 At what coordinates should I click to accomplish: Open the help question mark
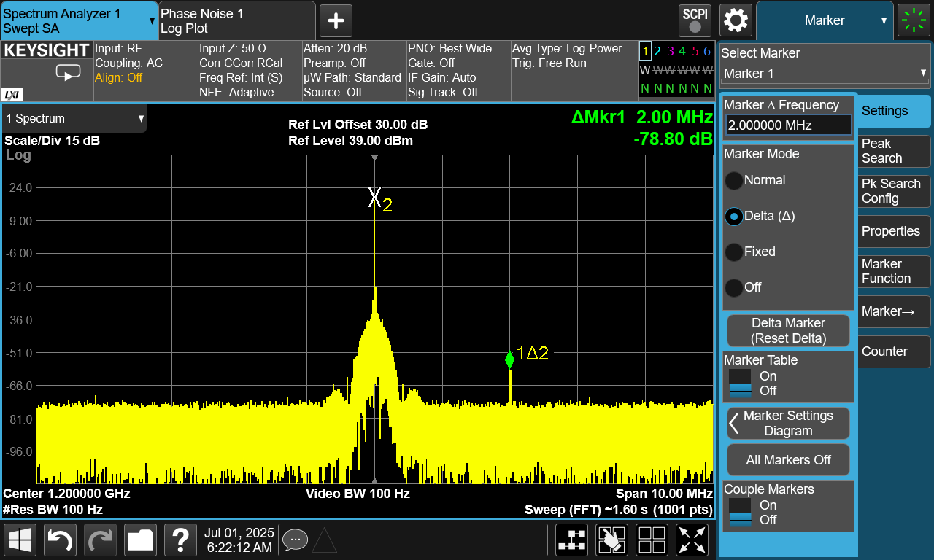(180, 540)
